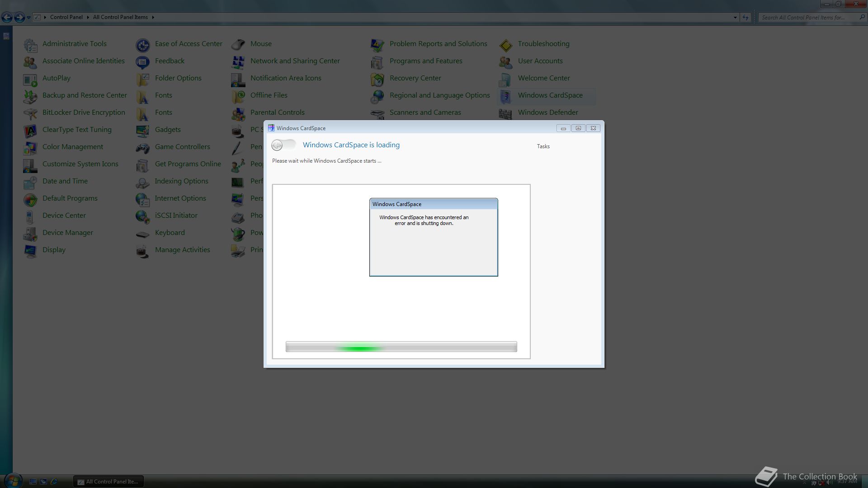The width and height of the screenshot is (868, 488).
Task: Launch Internet Explorer from quick launch
Action: click(54, 482)
